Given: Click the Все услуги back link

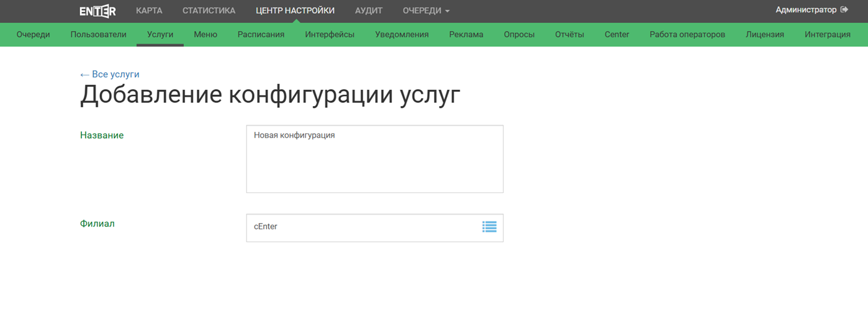Looking at the screenshot, I should coord(110,74).
